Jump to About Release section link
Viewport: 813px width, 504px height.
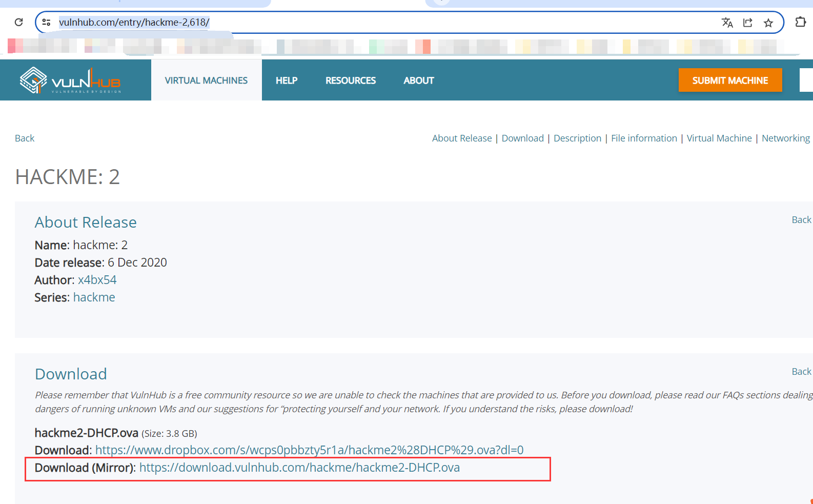coord(462,138)
